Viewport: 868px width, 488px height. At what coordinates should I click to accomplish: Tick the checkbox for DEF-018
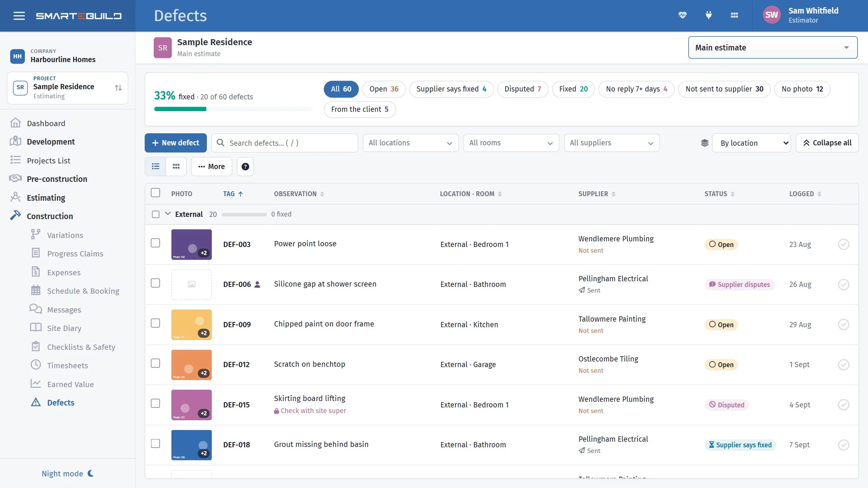155,443
